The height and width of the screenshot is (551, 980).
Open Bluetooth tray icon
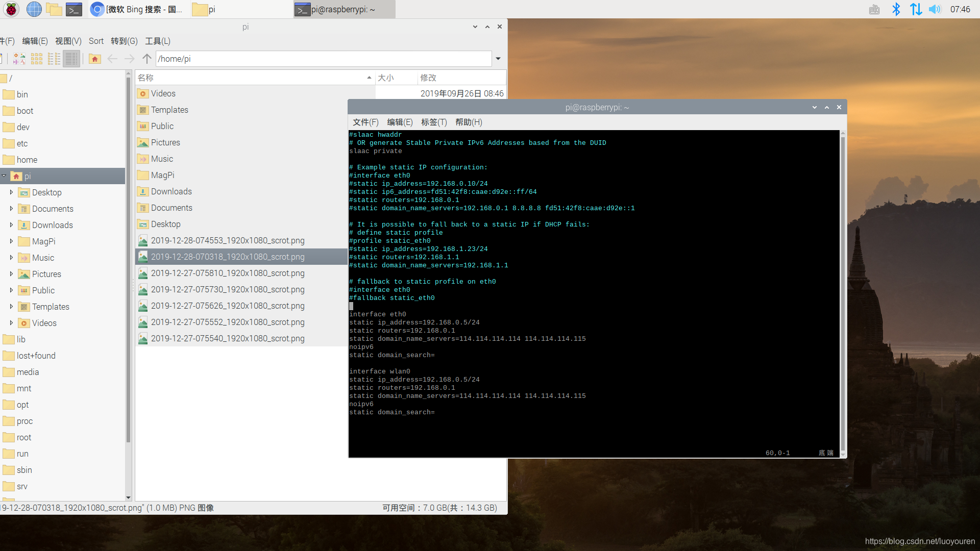click(x=896, y=9)
